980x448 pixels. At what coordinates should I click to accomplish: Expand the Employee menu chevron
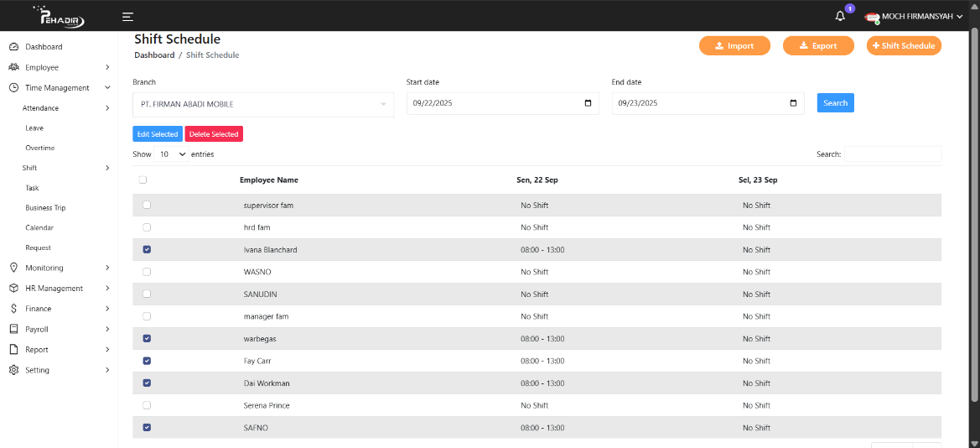click(107, 68)
